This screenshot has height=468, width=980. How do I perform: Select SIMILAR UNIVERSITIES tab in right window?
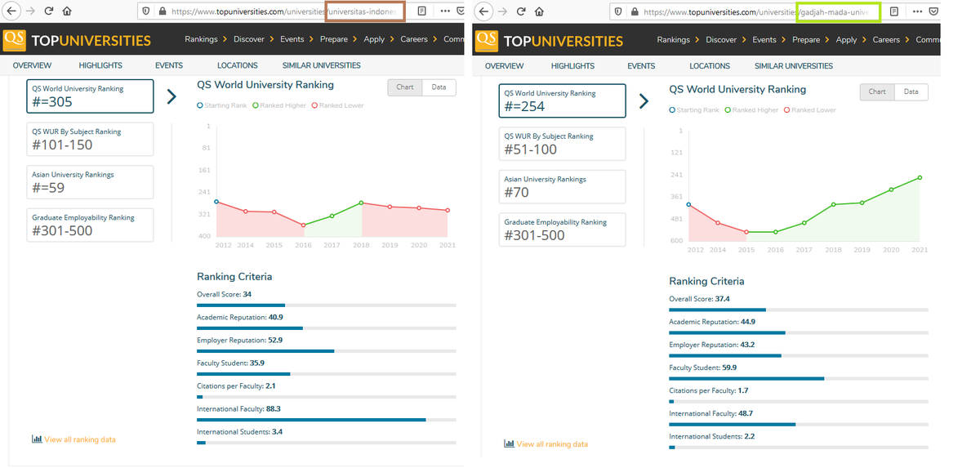[x=794, y=65]
